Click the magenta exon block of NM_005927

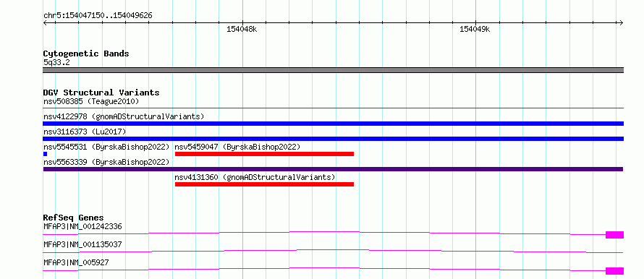[614, 271]
